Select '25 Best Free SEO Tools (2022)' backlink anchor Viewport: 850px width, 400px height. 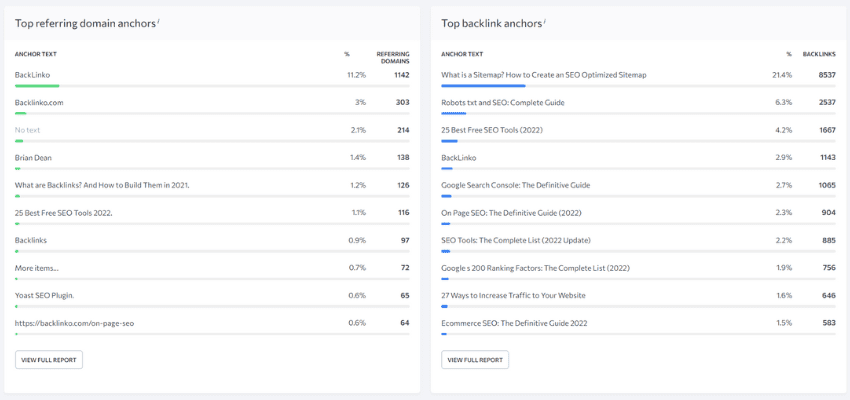pyautogui.click(x=492, y=130)
